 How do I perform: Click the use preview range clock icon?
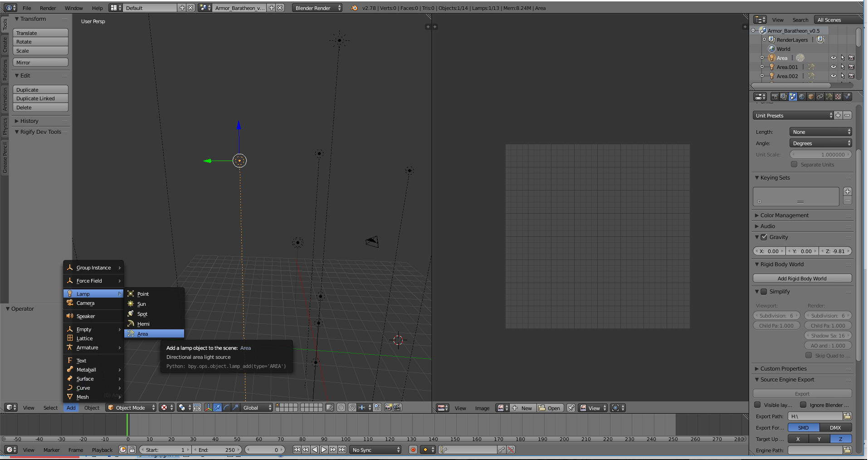[x=123, y=450]
